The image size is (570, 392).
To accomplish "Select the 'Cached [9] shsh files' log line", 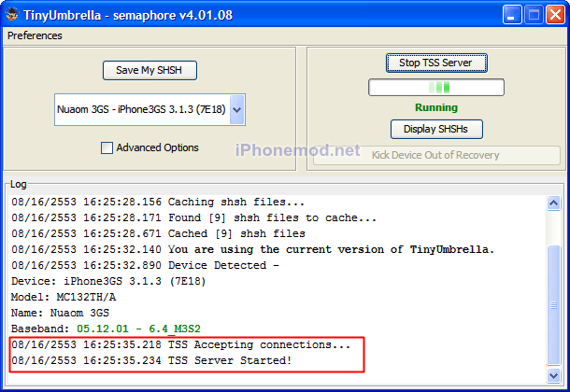I will coord(158,233).
